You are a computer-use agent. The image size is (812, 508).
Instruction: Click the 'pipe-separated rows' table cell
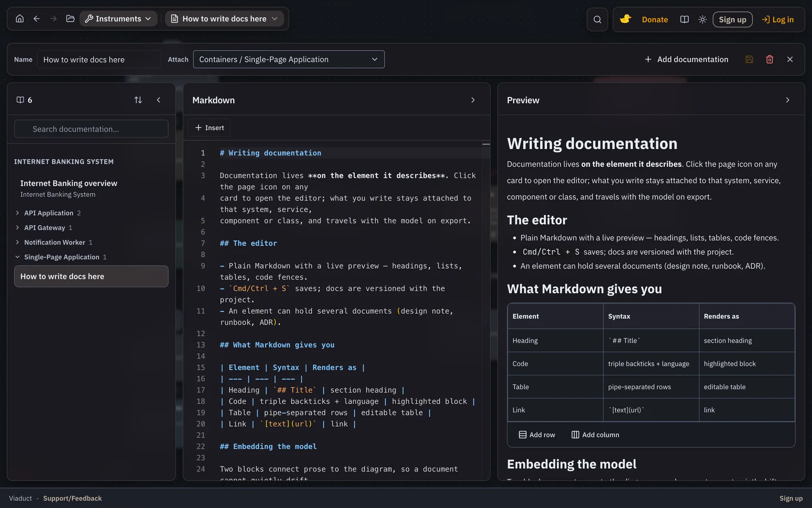coord(651,387)
